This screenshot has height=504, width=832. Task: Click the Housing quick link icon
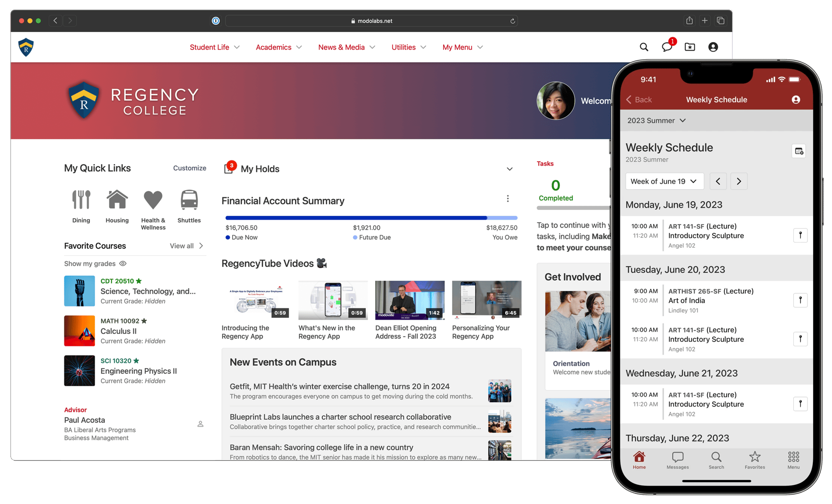117,200
